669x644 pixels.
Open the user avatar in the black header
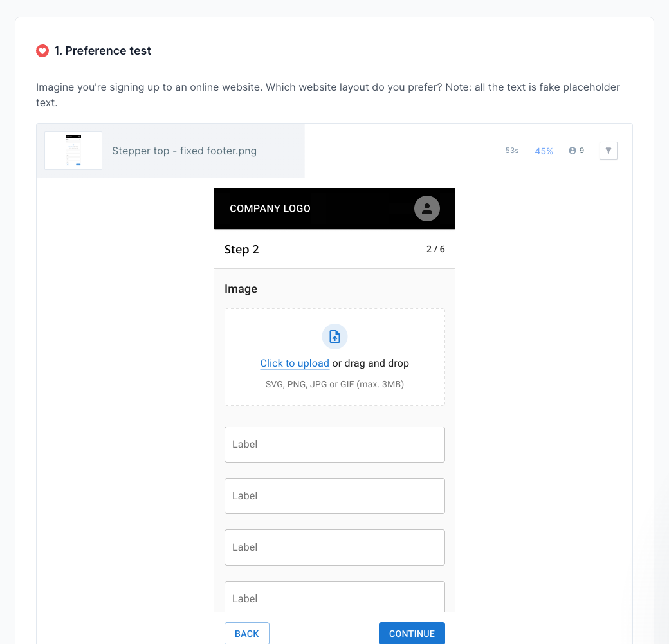tap(426, 208)
